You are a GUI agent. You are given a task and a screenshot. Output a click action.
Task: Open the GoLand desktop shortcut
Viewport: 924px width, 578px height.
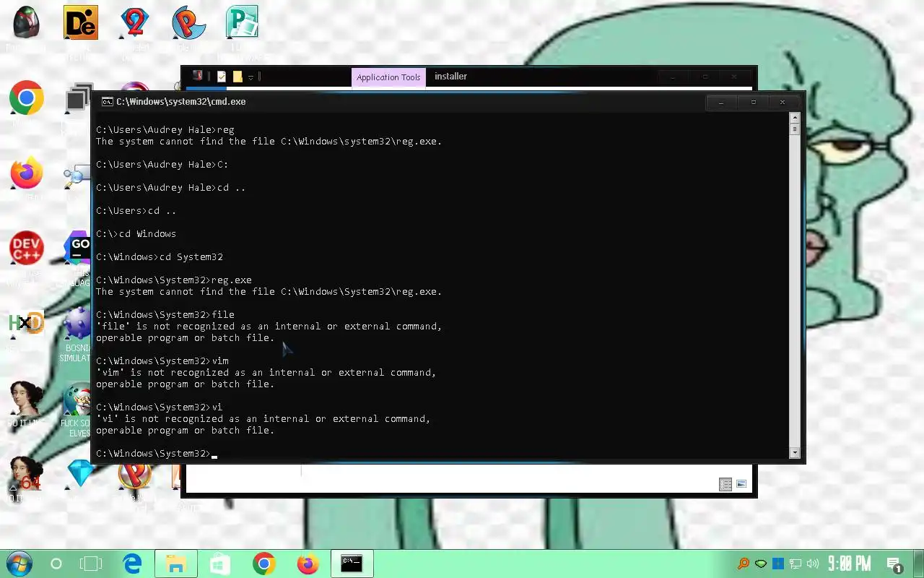[x=77, y=249]
